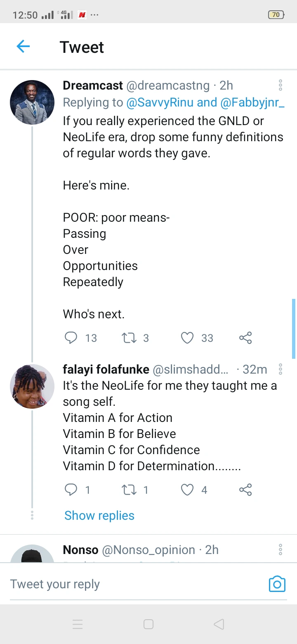This screenshot has width=297, height=644.
Task: Tap the back arrow icon
Action: click(x=23, y=47)
